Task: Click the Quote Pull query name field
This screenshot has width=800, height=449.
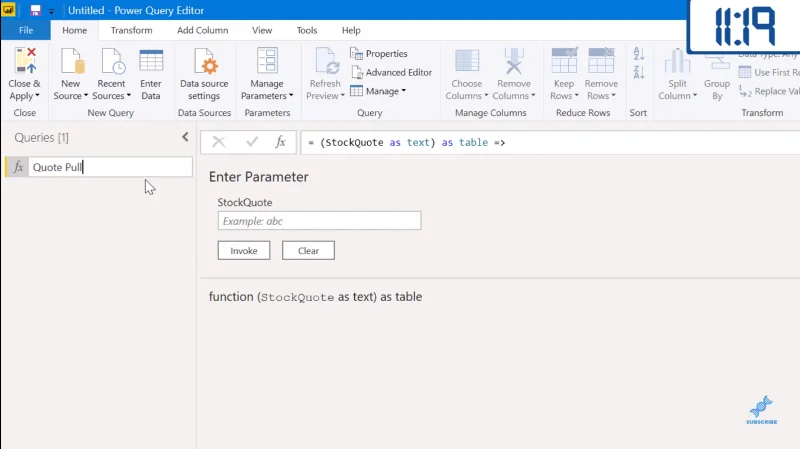Action: point(110,167)
